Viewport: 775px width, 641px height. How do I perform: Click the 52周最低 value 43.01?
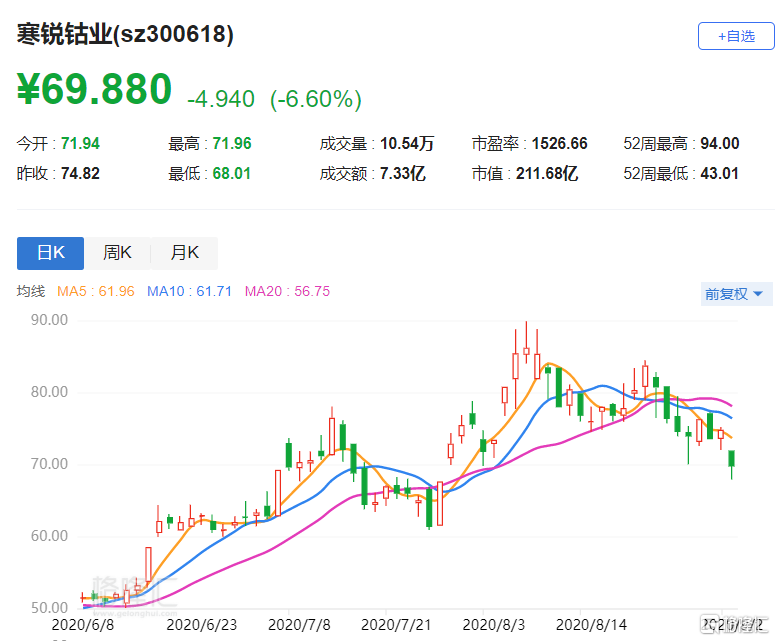click(719, 173)
